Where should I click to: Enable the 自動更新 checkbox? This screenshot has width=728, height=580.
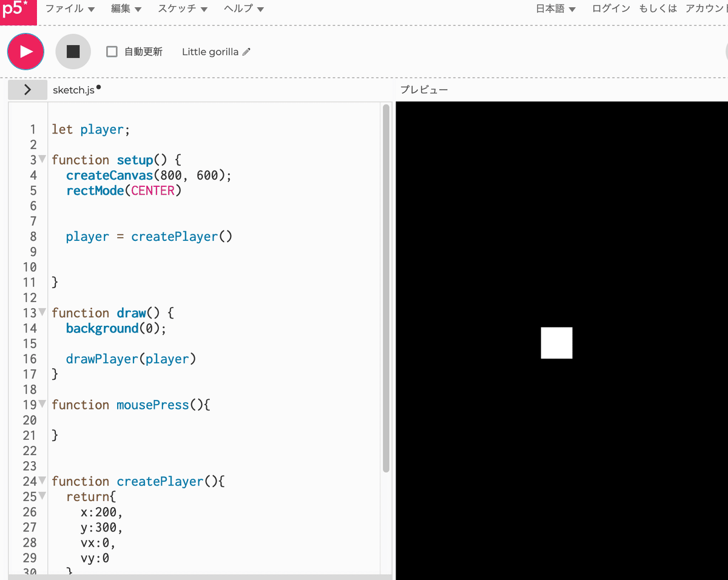[x=112, y=52]
